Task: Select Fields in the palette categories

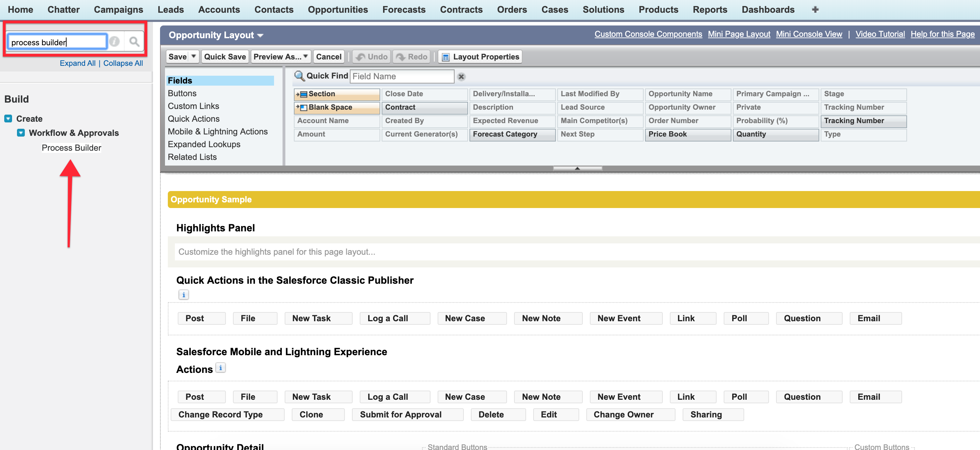Action: tap(220, 81)
